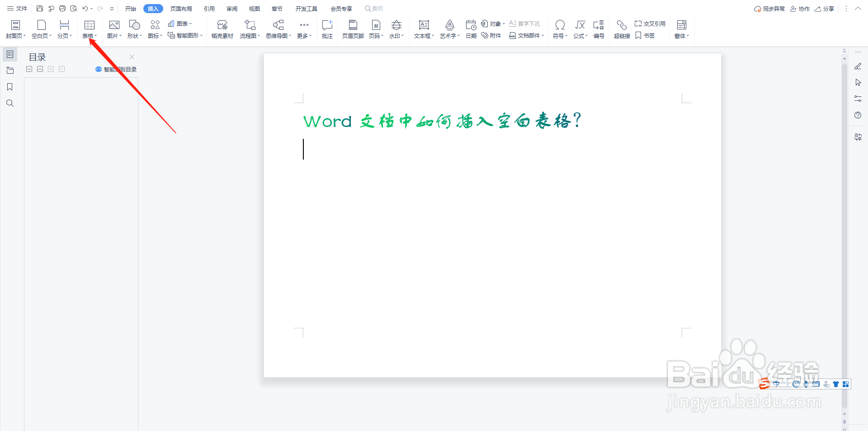The width and height of the screenshot is (868, 431).
Task: Switch to the 开始 Home tab
Action: pos(131,9)
